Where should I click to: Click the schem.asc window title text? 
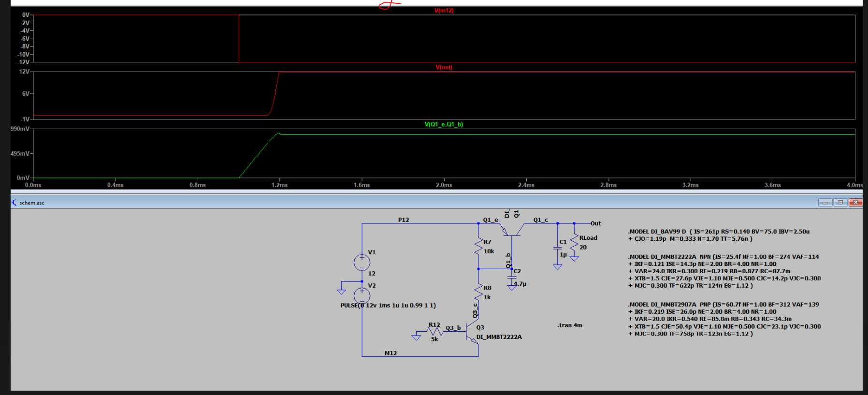[32, 203]
